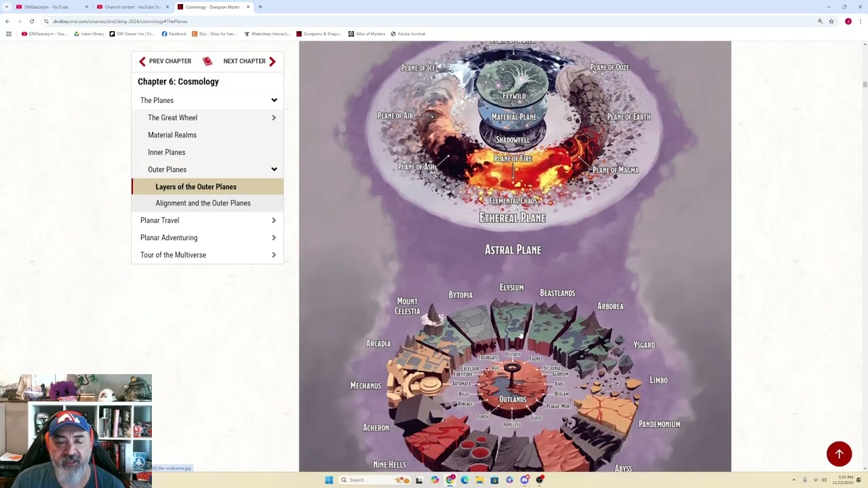Click the PREV CHAPTER link
Image resolution: width=868 pixels, height=488 pixels.
(170, 62)
